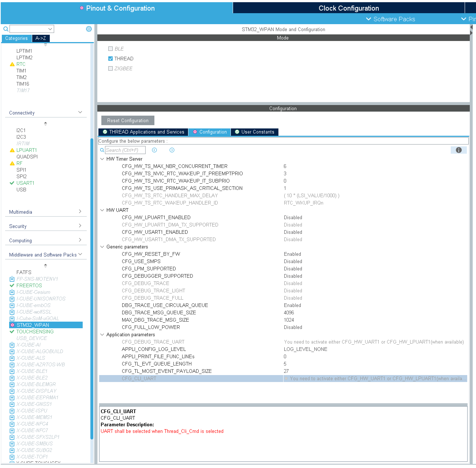Click download icon beside I-CUBE-wolfSSL
Image resolution: width=476 pixels, height=468 pixels.
tap(12, 312)
